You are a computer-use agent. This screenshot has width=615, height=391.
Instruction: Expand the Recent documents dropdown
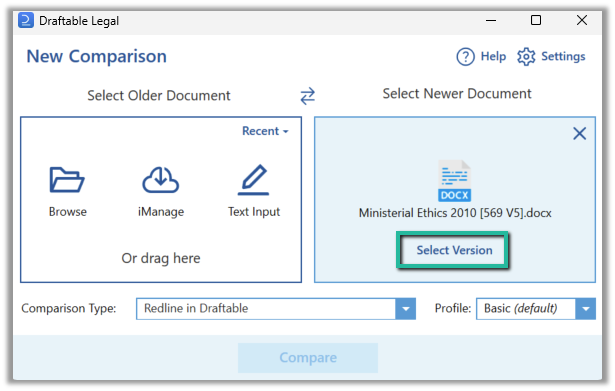coord(265,131)
